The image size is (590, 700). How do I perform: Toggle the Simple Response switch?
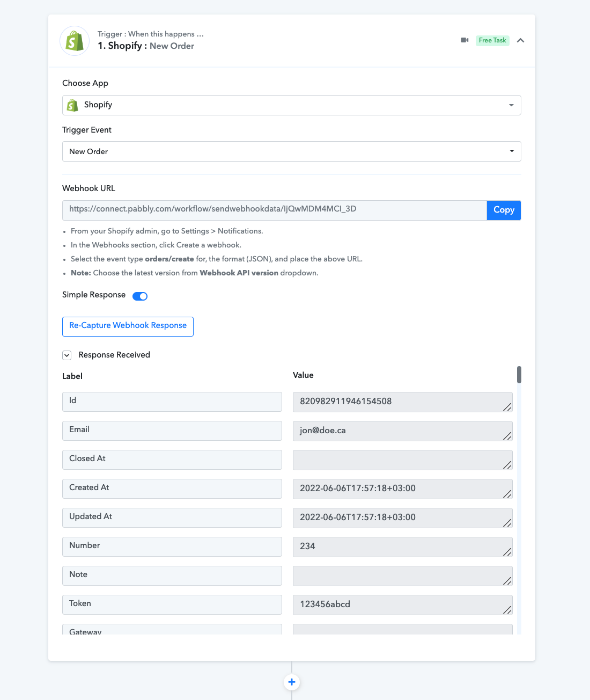click(140, 296)
